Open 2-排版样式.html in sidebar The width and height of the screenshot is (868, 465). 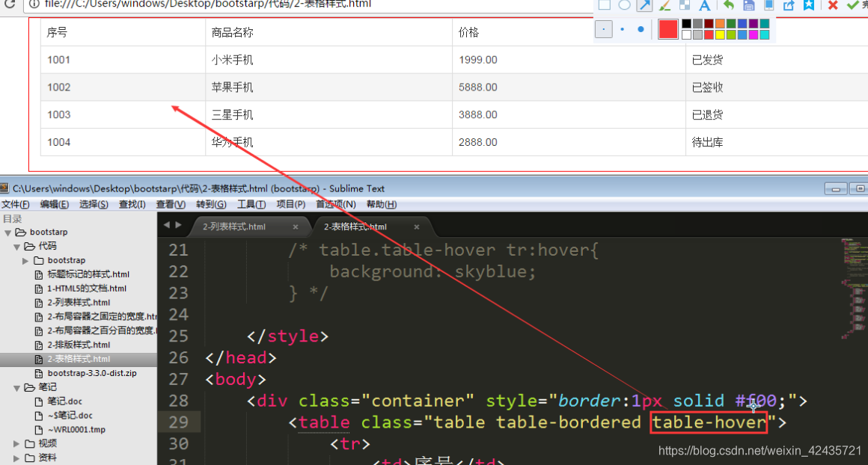79,345
